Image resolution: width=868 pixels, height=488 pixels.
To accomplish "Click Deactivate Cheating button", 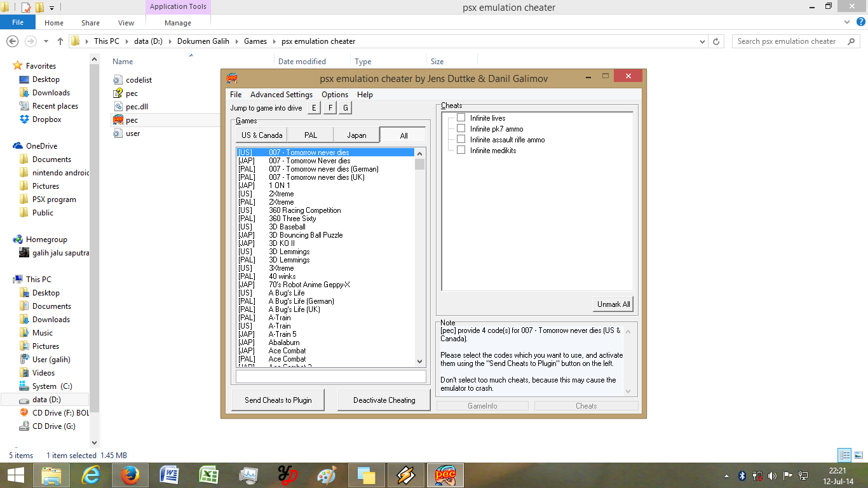I will coord(384,400).
